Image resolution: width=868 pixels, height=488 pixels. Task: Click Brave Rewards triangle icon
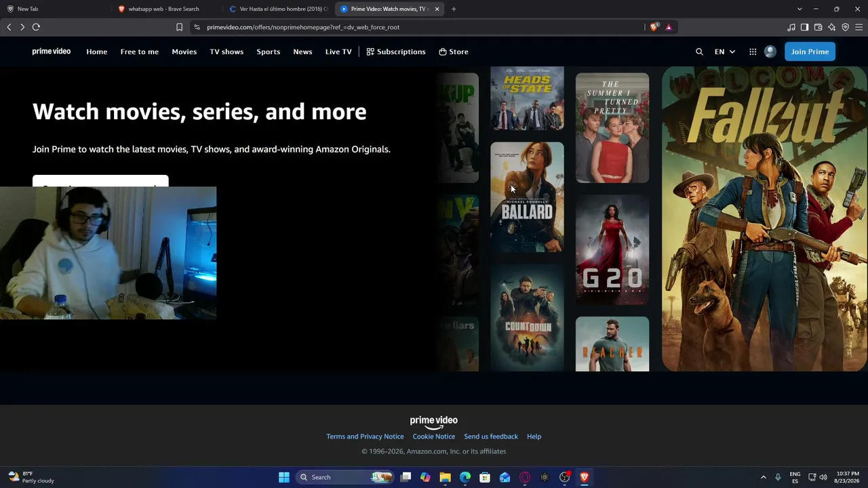coord(669,27)
